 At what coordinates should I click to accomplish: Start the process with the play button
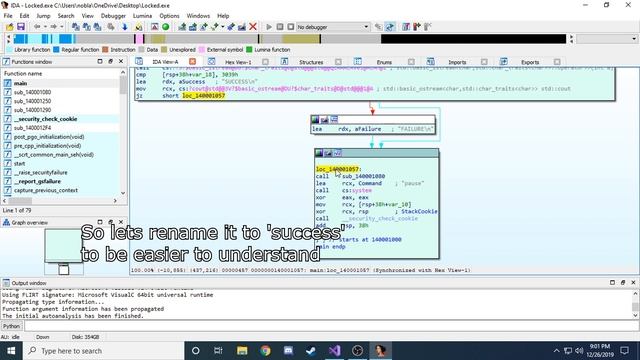click(x=269, y=27)
